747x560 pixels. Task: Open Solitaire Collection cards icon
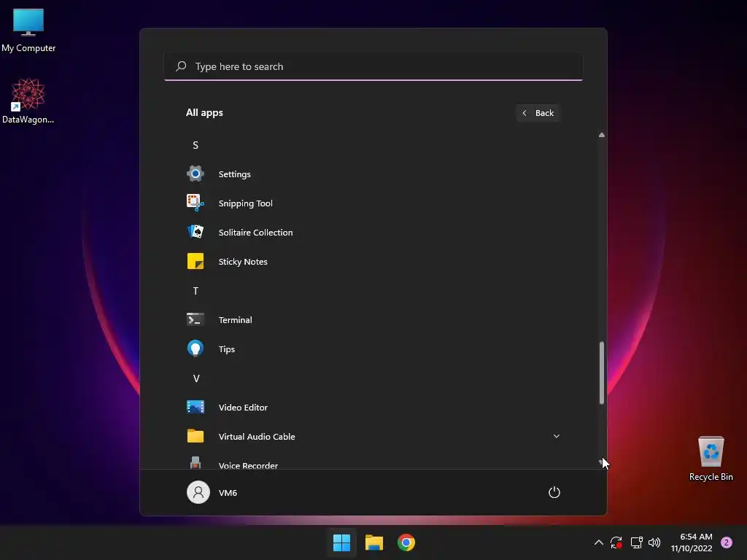click(196, 232)
